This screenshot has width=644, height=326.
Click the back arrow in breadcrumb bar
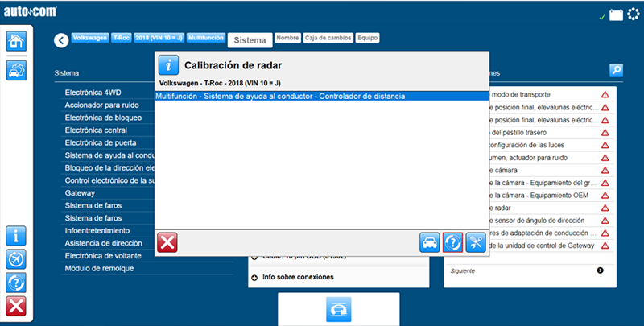pyautogui.click(x=61, y=40)
